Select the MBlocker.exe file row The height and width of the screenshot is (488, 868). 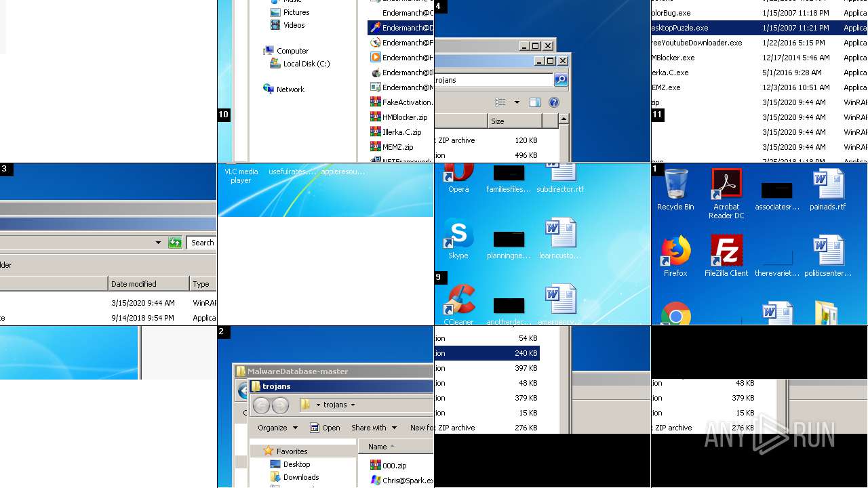759,58
